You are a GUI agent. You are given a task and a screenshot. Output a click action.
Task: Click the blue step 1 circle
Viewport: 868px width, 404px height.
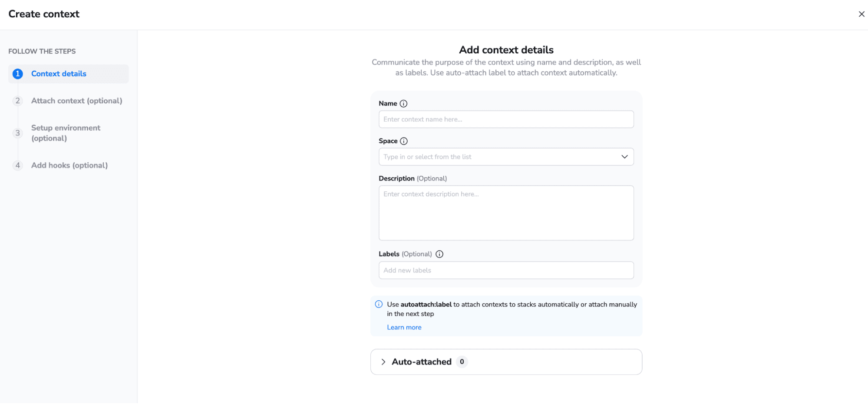click(x=17, y=74)
